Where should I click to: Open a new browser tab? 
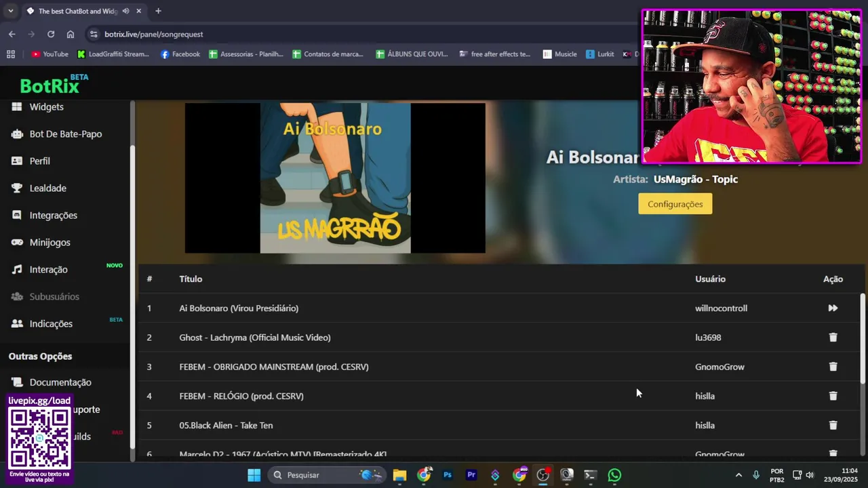(158, 11)
